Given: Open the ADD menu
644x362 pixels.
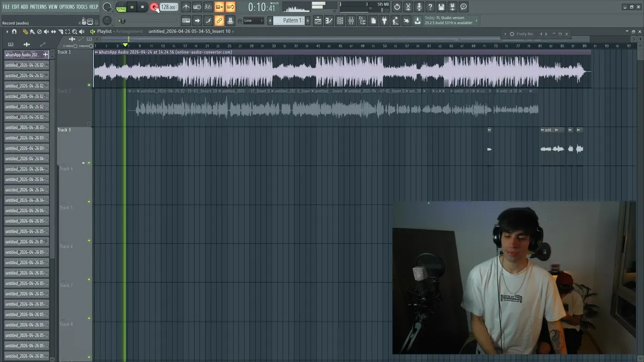Looking at the screenshot, I should (25, 7).
